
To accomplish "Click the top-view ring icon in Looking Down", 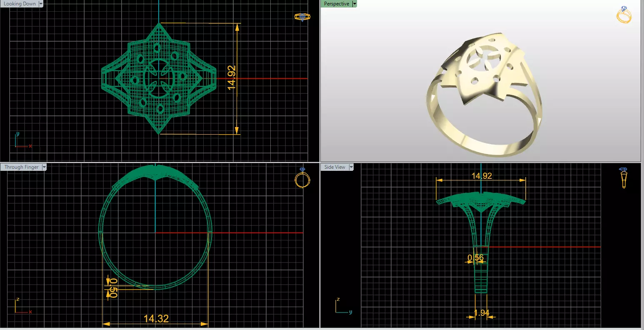I will tap(302, 17).
